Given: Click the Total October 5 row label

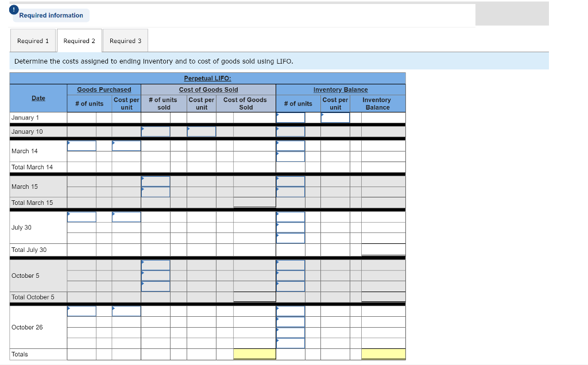Looking at the screenshot, I should (33, 297).
